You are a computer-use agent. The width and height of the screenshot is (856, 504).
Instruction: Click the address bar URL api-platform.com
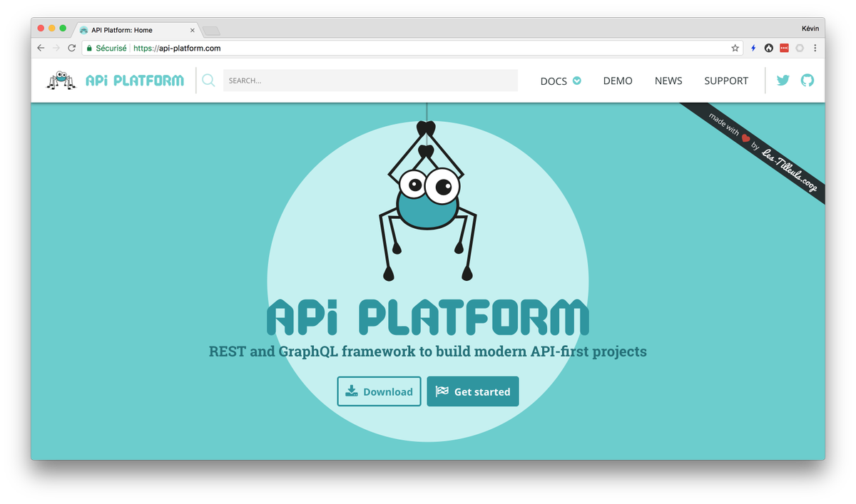(177, 48)
